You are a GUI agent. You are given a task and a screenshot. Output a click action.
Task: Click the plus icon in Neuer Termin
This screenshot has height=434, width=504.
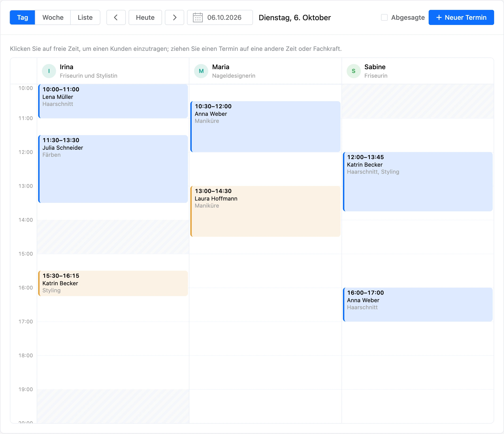tap(439, 17)
